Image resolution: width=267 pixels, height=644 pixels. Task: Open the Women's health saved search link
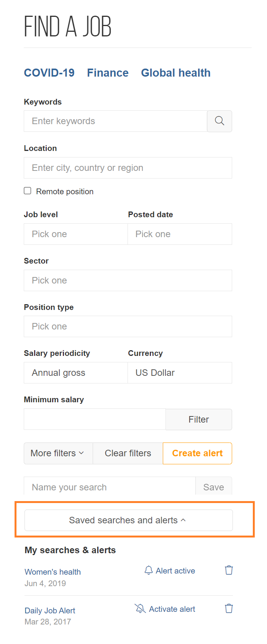[52, 572]
